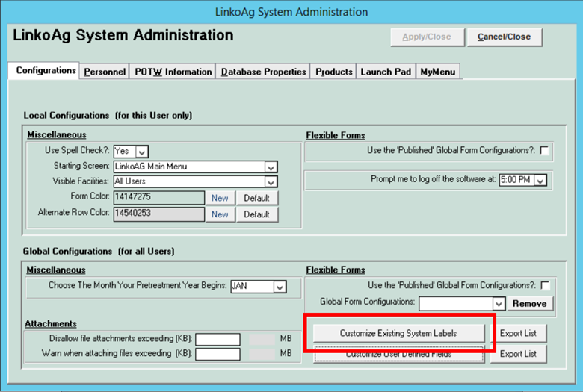Select the Launch Pad tab
This screenshot has width=583, height=392.
point(386,72)
